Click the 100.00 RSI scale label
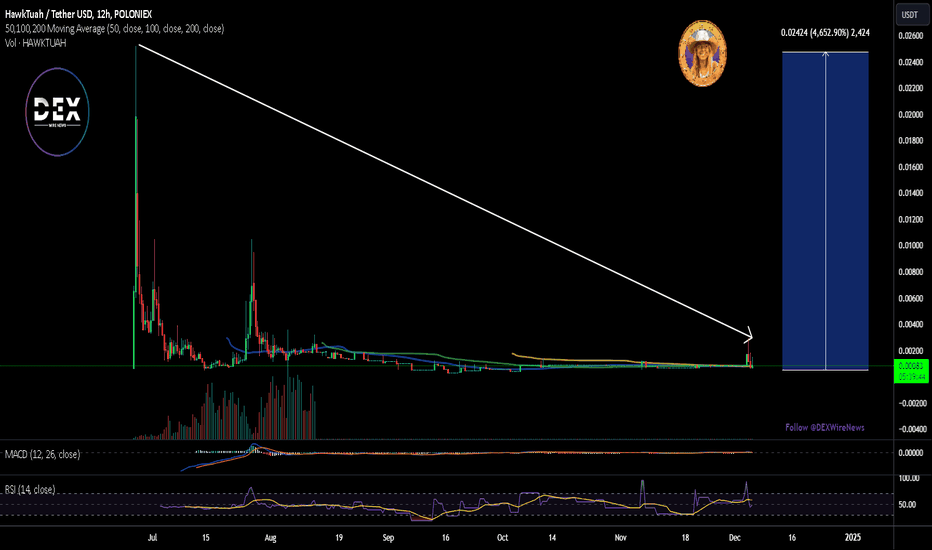 (x=909, y=478)
